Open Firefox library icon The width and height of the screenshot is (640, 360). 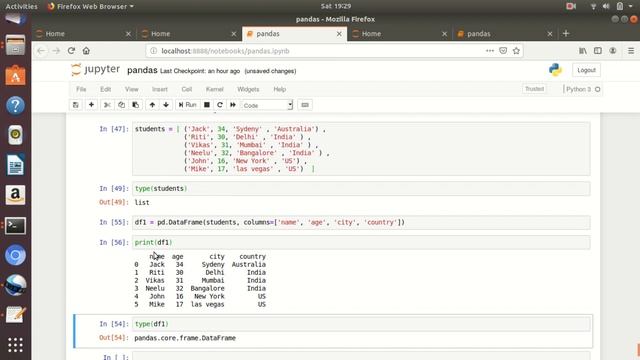pyautogui.click(x=583, y=51)
